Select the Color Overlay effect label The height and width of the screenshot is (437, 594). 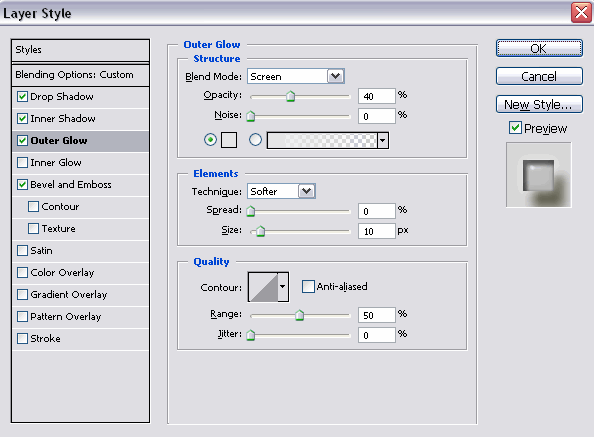click(x=62, y=272)
